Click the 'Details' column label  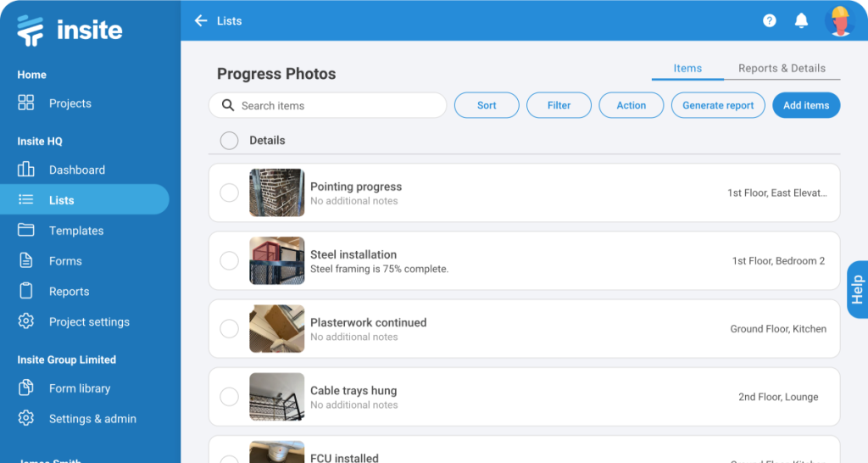tap(267, 141)
